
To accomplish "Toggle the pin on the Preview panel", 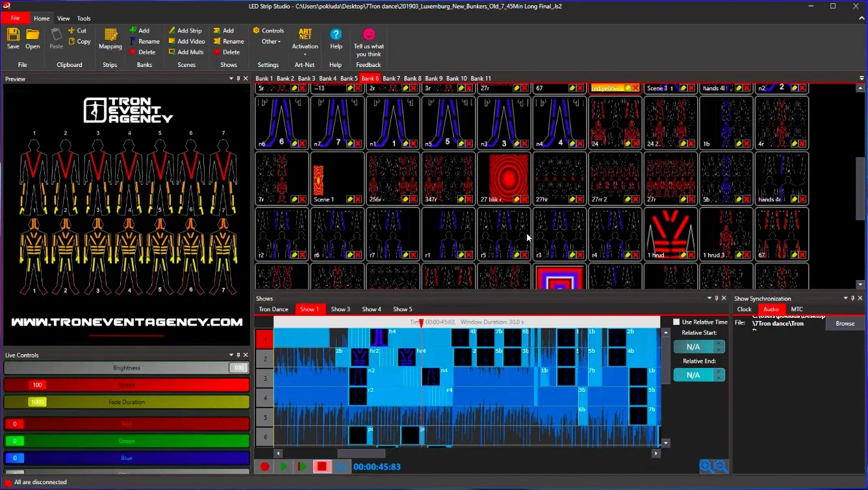I will pyautogui.click(x=238, y=79).
